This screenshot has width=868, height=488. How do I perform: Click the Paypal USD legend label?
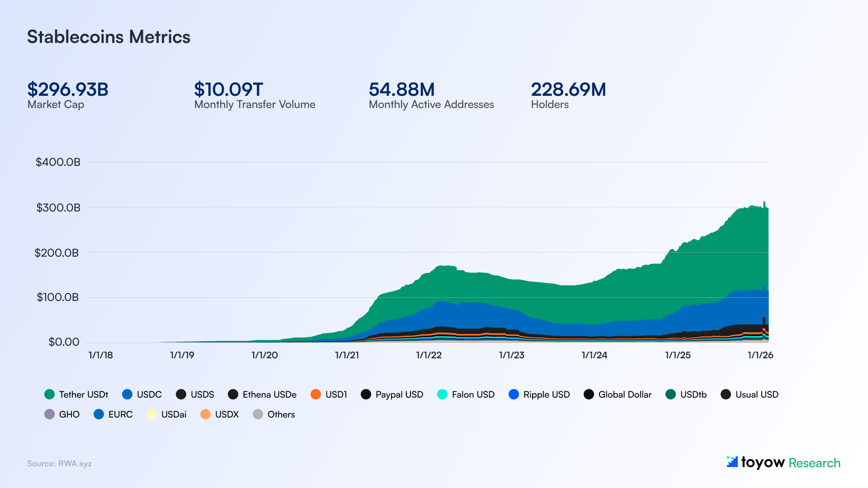[x=399, y=394]
